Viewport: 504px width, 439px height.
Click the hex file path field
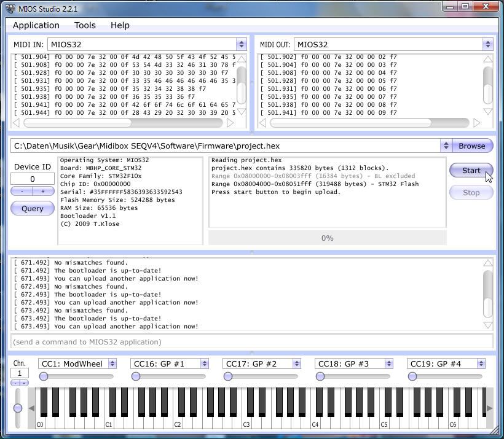click(226, 146)
